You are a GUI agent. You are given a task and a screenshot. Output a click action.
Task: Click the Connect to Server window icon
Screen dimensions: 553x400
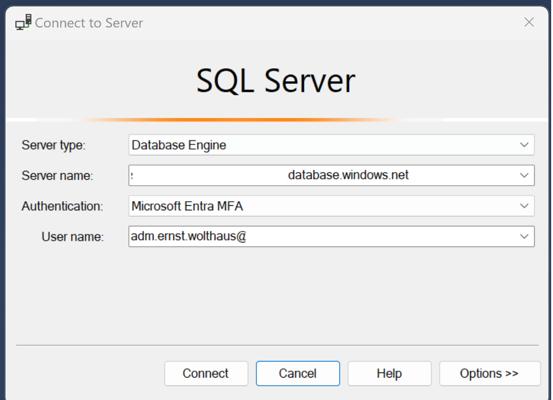pos(23,22)
